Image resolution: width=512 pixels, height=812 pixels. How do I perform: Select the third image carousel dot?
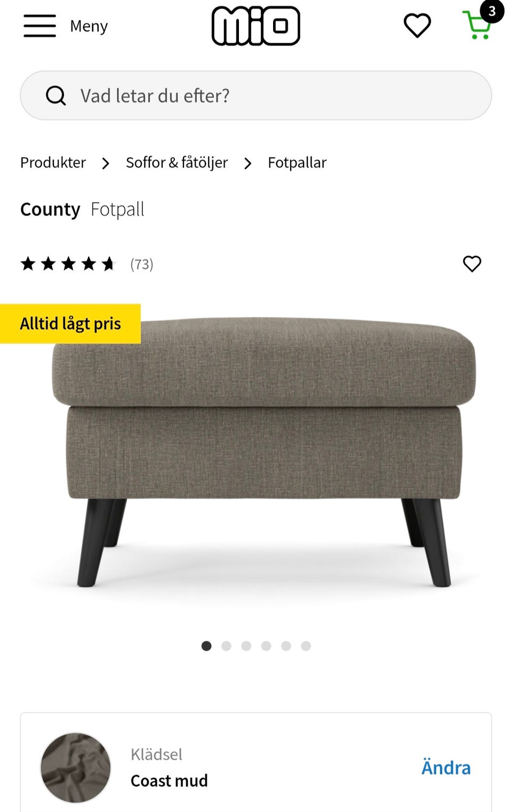point(246,646)
